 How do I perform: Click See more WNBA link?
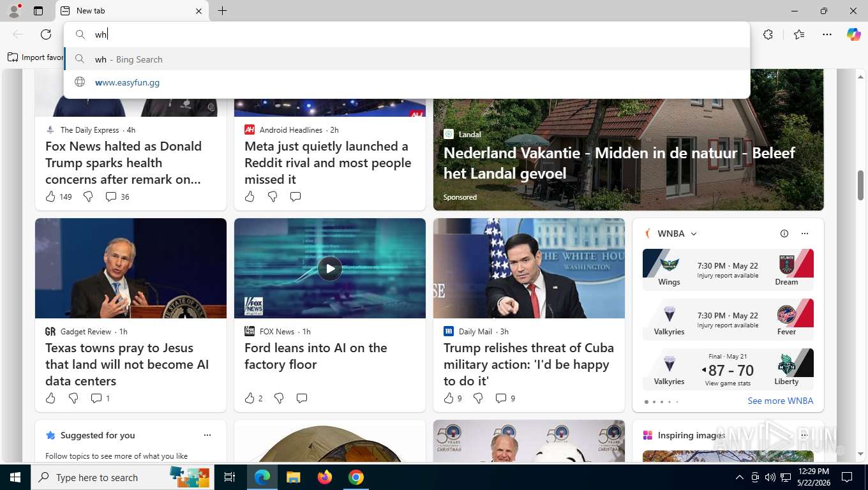(781, 401)
